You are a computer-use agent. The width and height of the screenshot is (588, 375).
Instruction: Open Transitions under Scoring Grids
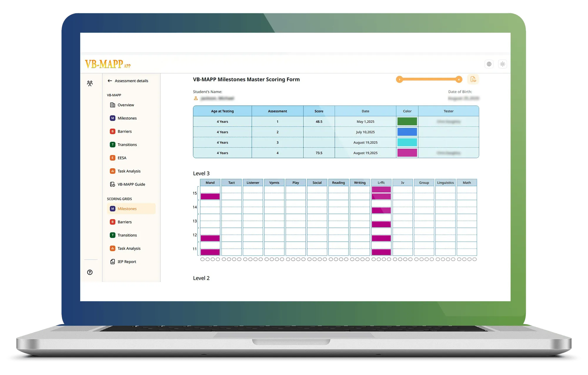pos(127,235)
